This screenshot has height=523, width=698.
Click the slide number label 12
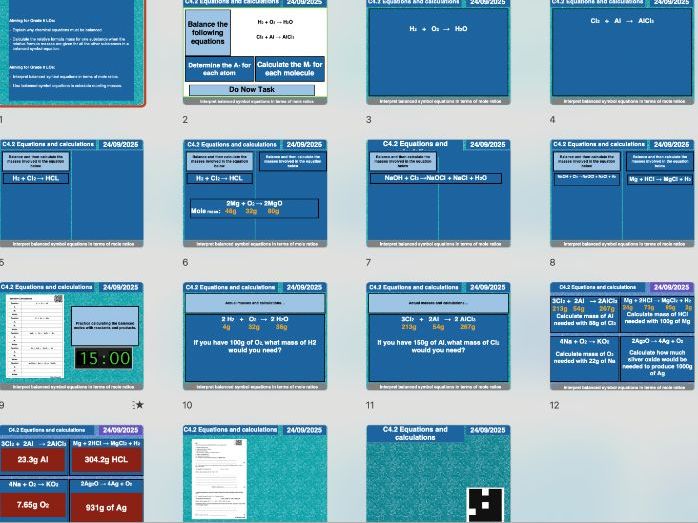(554, 405)
